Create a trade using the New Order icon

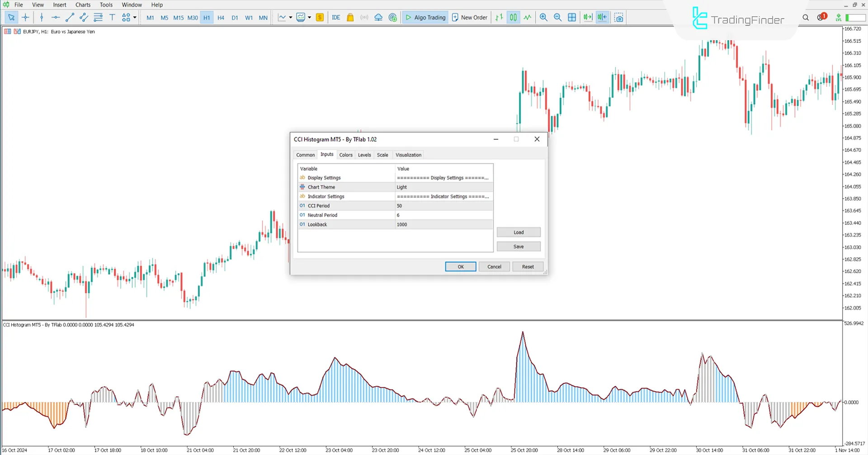click(x=469, y=17)
